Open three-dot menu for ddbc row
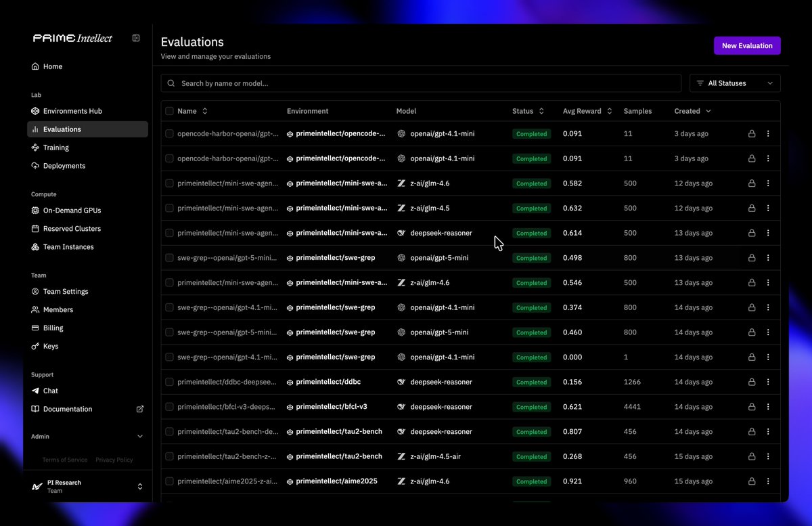Viewport: 812px width, 526px height. pyautogui.click(x=768, y=382)
